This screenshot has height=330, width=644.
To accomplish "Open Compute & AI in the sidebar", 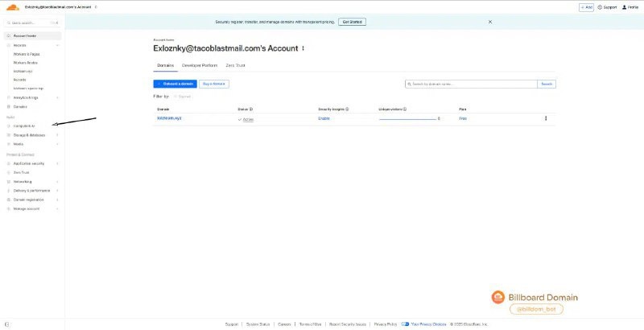I will pyautogui.click(x=24, y=126).
